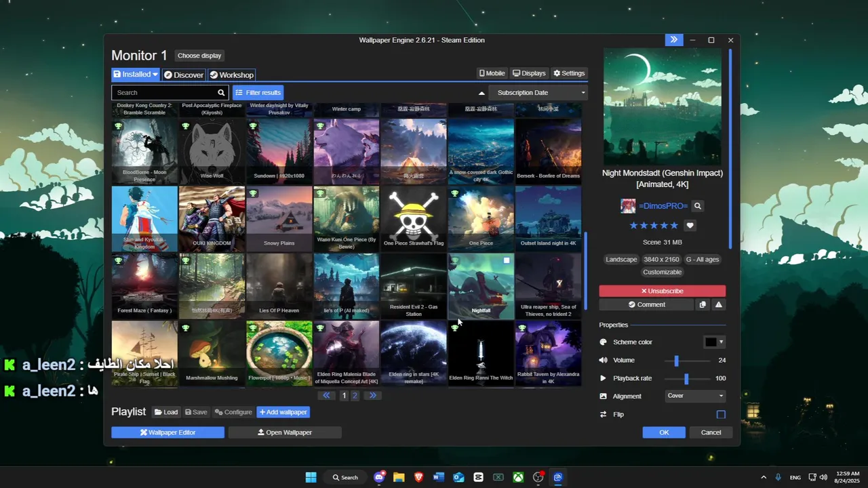Rate wallpaper with the fifth star

(x=673, y=226)
